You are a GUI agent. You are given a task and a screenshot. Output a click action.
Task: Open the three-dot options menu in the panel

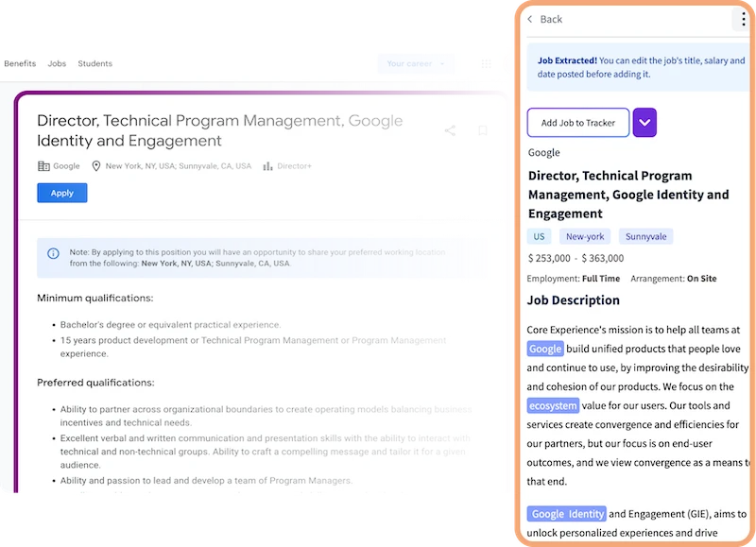tap(744, 19)
